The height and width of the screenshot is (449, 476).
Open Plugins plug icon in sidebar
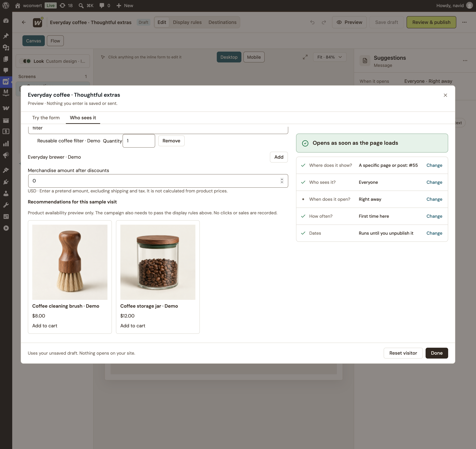6,182
